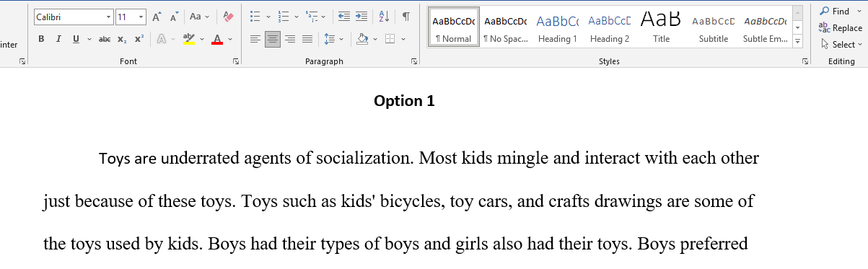Toggle bold formatting
This screenshot has height=269, width=868.
[x=41, y=39]
